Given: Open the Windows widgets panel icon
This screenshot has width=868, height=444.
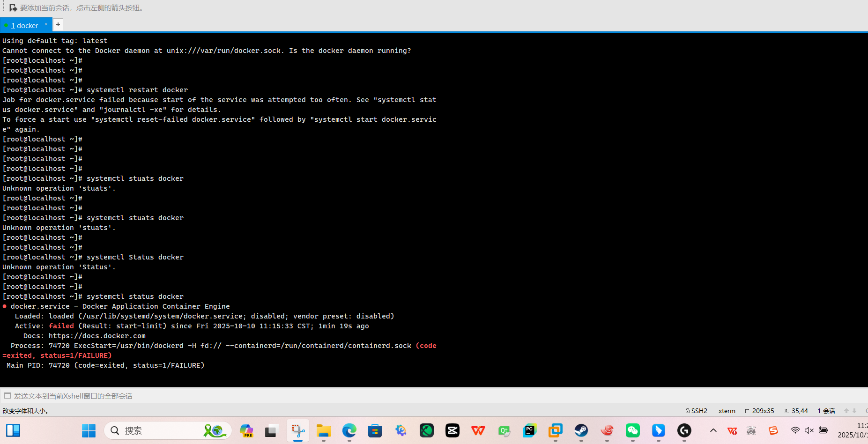Looking at the screenshot, I should coord(13,430).
